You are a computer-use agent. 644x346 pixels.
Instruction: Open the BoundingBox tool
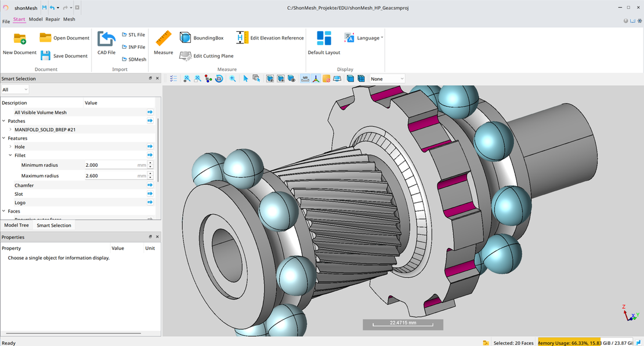tap(201, 38)
